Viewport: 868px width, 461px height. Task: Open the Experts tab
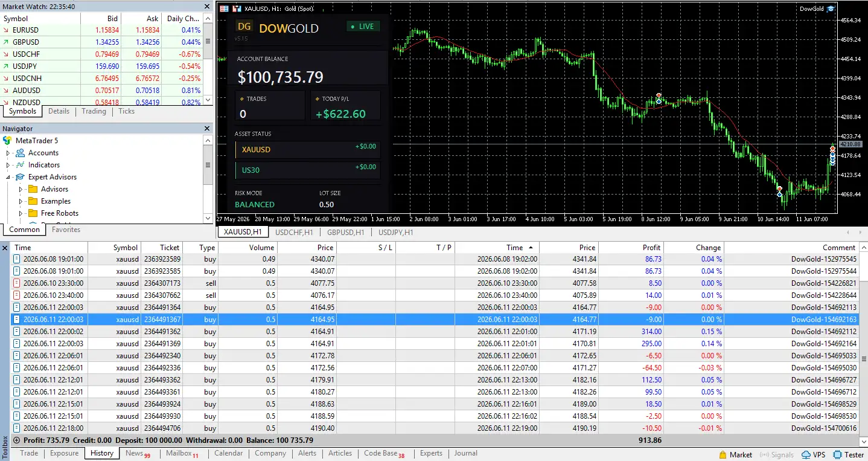tap(431, 453)
